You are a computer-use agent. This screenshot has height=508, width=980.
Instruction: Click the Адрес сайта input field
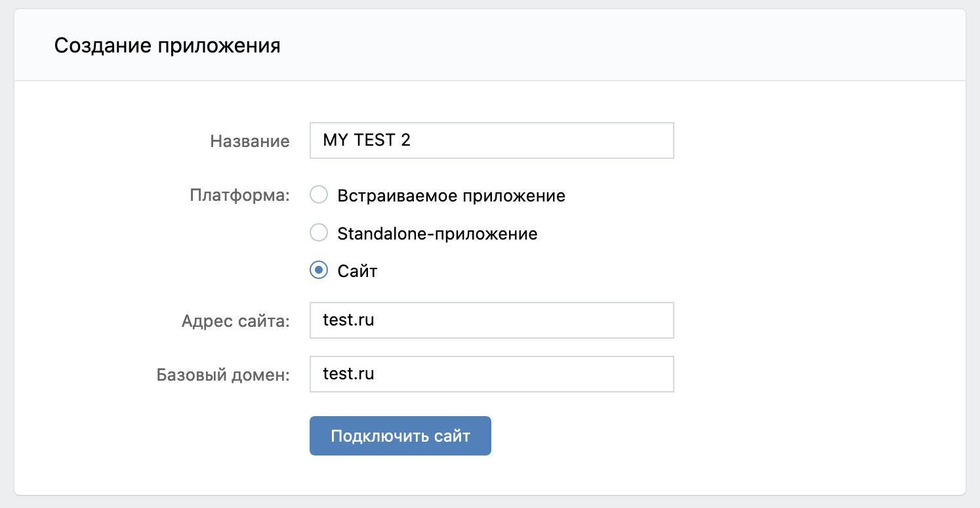[x=492, y=320]
